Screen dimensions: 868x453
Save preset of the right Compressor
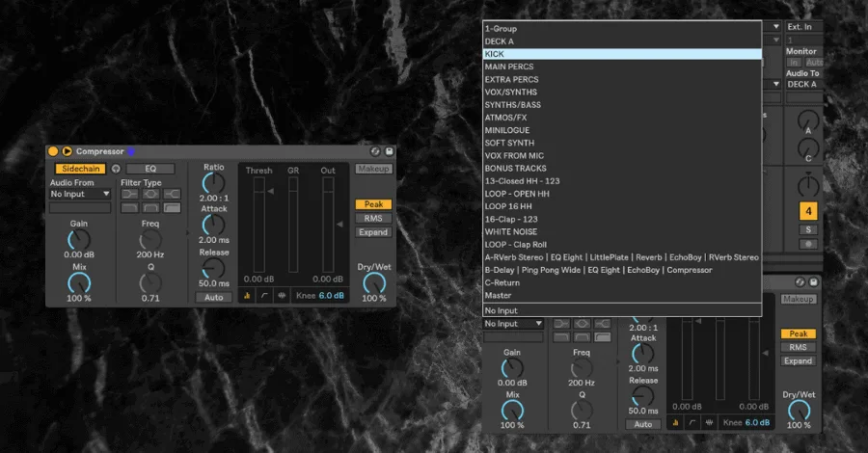[x=813, y=282]
